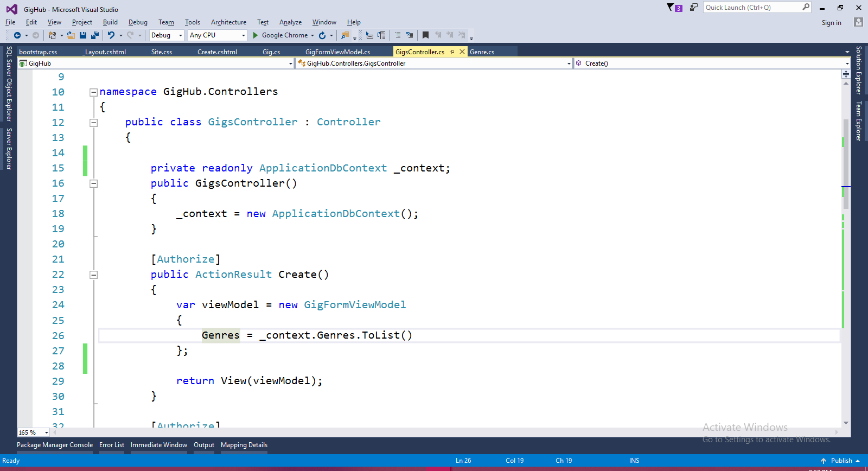This screenshot has width=868, height=471.
Task: Switch to the Create.cshtml tab
Action: point(217,52)
